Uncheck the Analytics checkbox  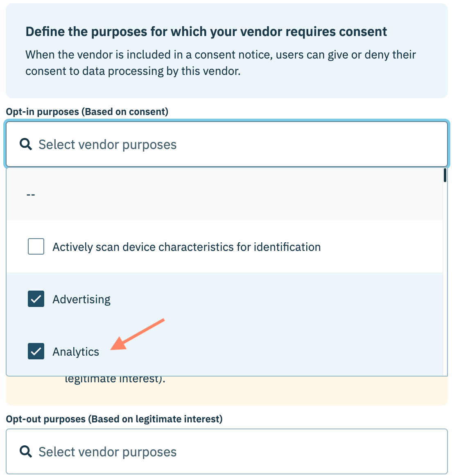pyautogui.click(x=36, y=352)
